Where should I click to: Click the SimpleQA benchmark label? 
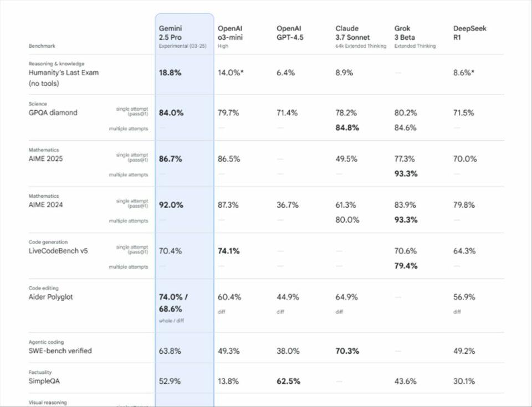point(45,382)
